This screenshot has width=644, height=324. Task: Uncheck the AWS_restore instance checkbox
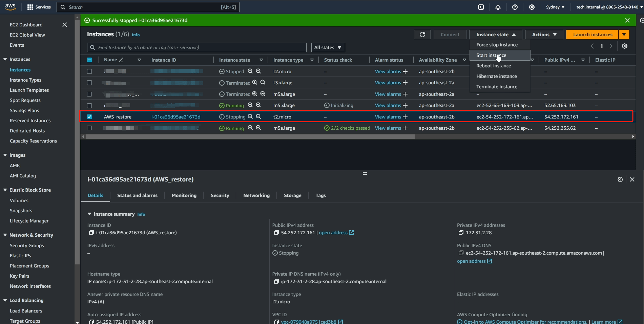pyautogui.click(x=89, y=117)
